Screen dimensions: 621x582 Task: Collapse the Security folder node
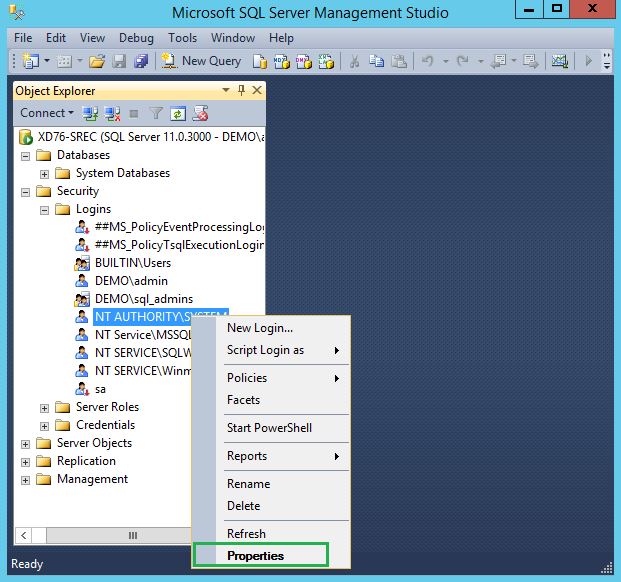click(x=25, y=191)
